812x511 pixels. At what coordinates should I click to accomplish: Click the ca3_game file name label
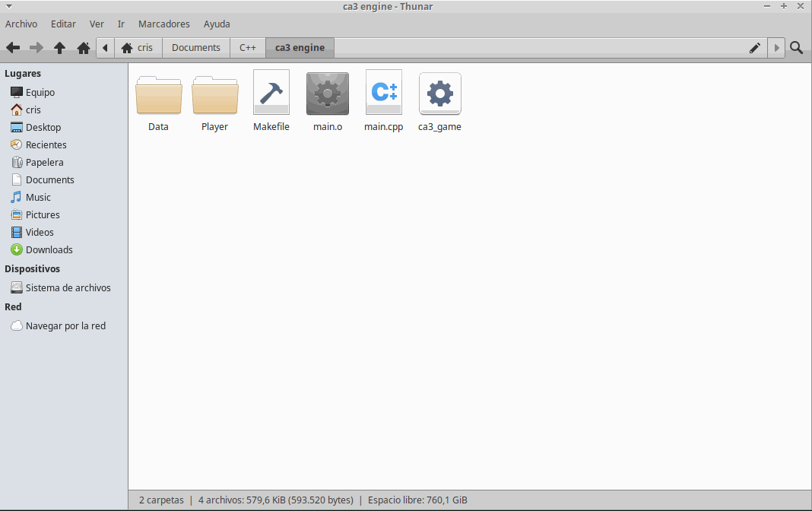pos(439,127)
